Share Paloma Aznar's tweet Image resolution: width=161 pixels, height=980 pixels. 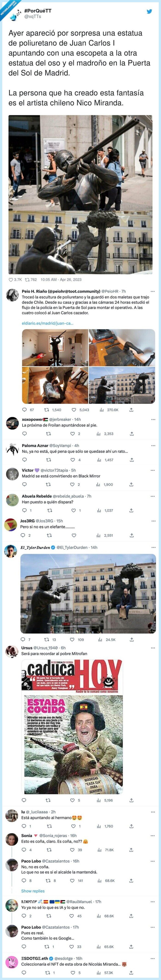pyautogui.click(x=131, y=460)
